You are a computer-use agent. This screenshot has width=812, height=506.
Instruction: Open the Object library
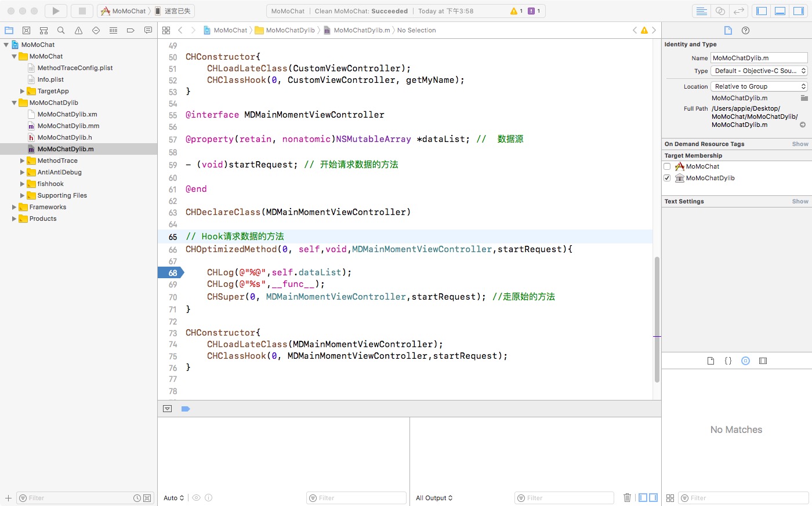(x=746, y=361)
